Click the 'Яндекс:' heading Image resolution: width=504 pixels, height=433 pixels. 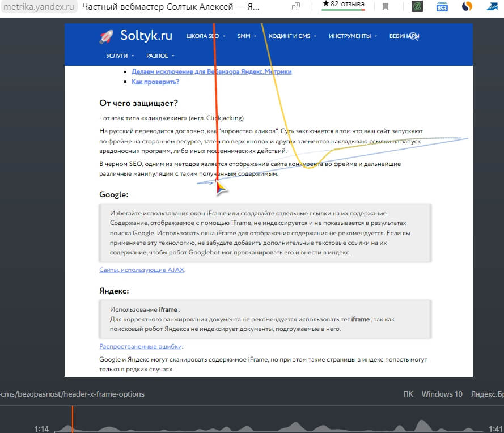click(114, 291)
